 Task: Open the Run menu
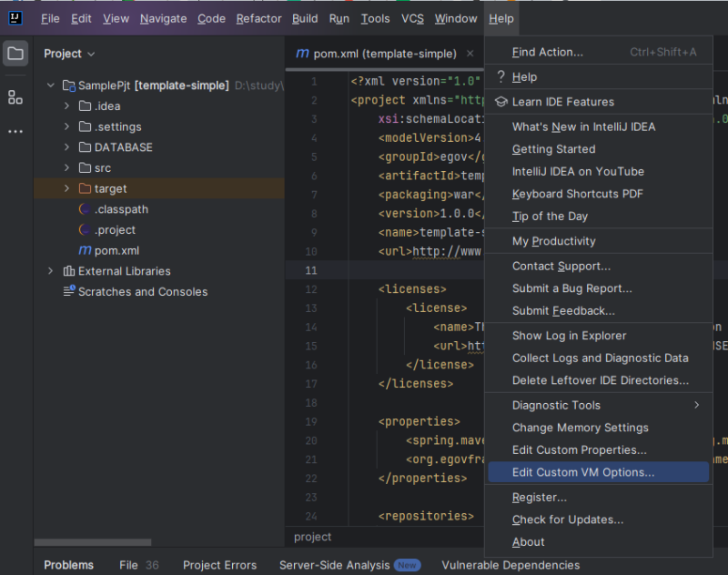339,18
